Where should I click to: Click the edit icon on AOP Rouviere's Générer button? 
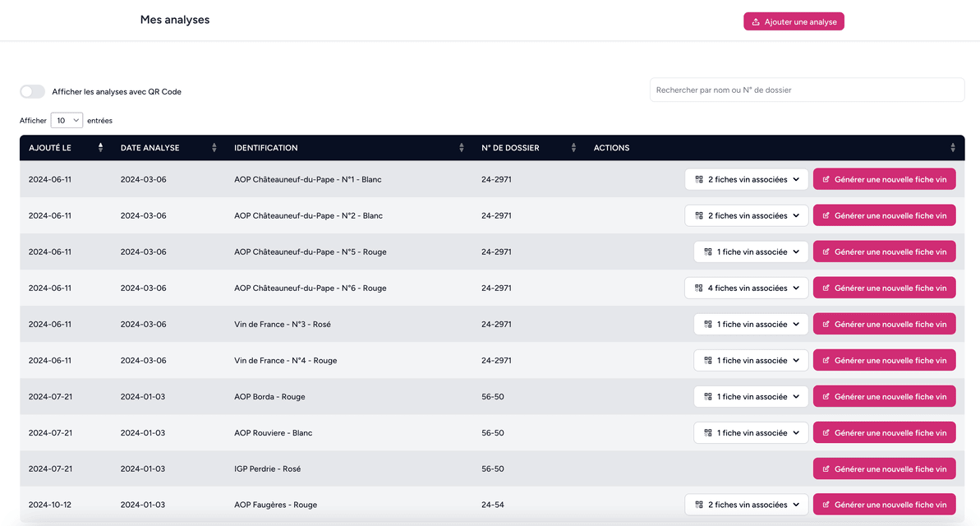pyautogui.click(x=825, y=432)
